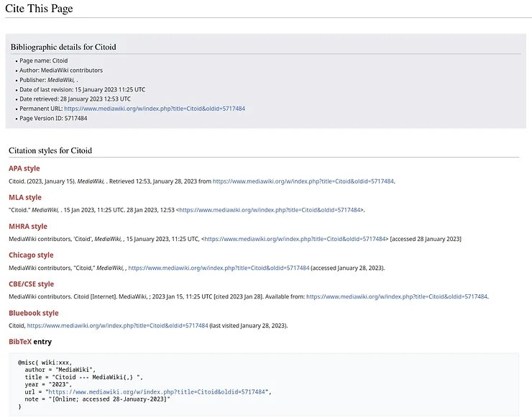
Task: Click 'Citation styles for Citoid' heading
Action: pyautogui.click(x=50, y=150)
